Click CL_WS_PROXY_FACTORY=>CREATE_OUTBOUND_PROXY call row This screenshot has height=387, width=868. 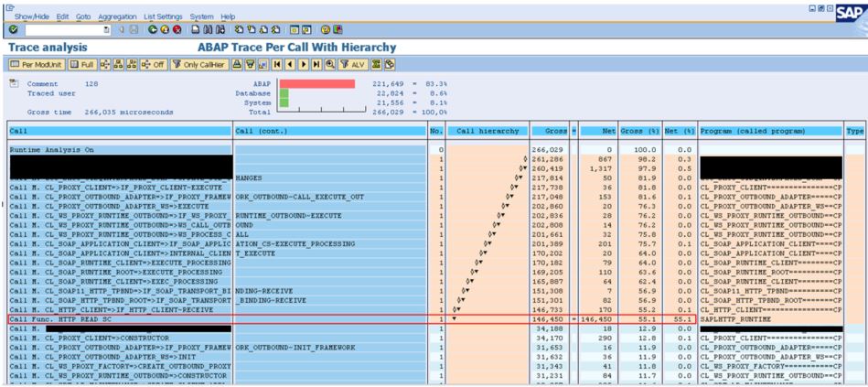(x=120, y=366)
